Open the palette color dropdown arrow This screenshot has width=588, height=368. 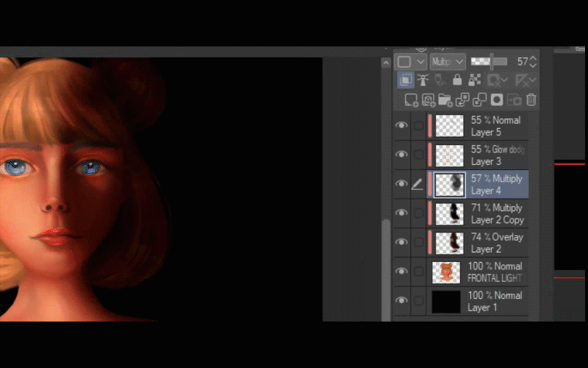421,62
